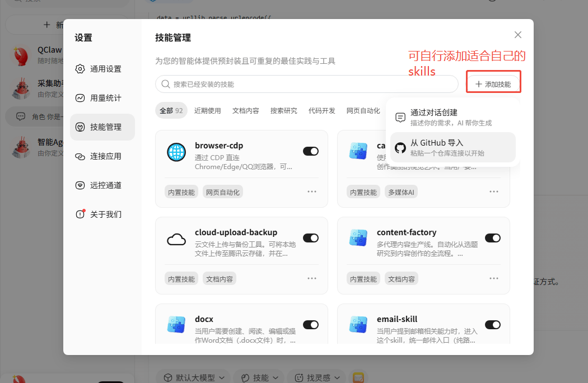Select the 文档内容 filter tab
The image size is (588, 383).
tap(246, 111)
